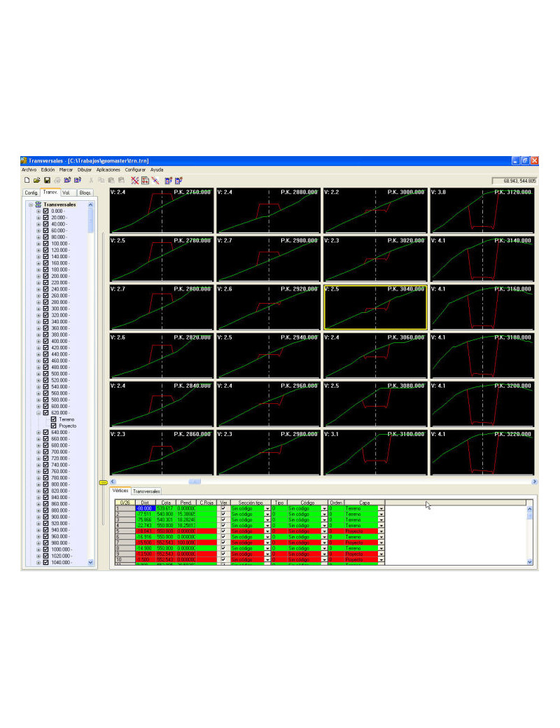Save the file with the floppy disk icon
This screenshot has width=560, height=728.
47,180
